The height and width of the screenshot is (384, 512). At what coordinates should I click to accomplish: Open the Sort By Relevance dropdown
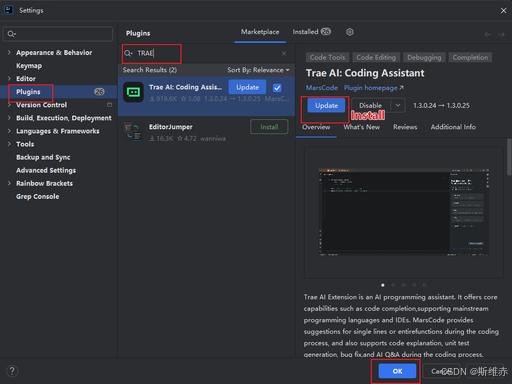258,70
